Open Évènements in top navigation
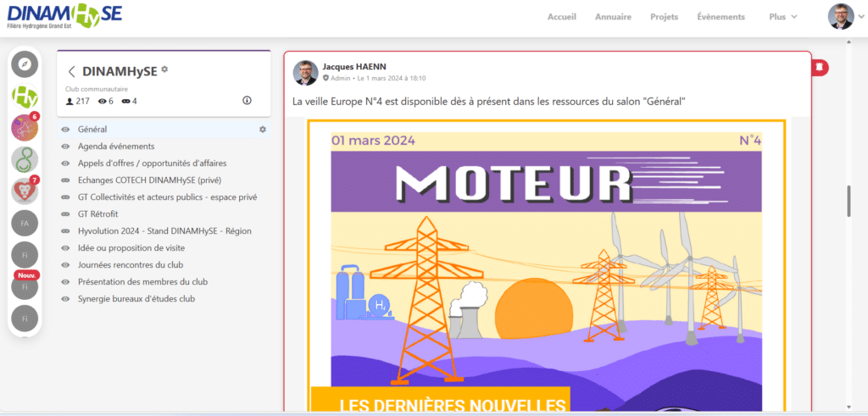 [721, 17]
